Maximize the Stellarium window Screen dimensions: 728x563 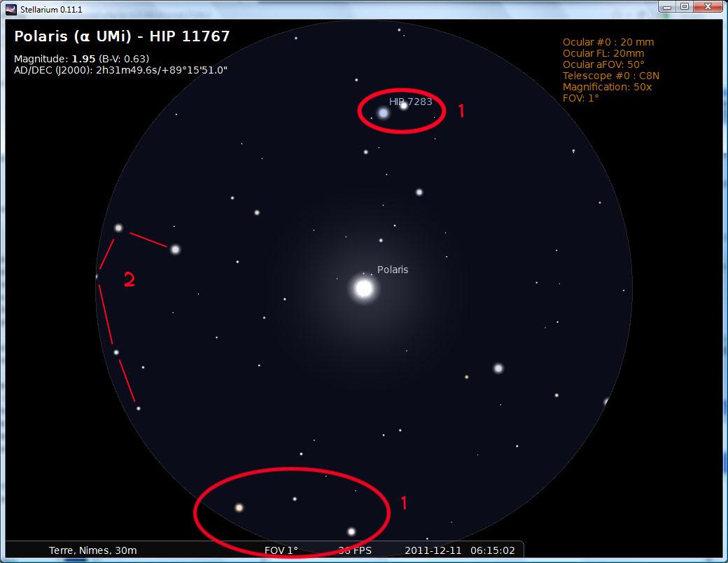pos(685,6)
